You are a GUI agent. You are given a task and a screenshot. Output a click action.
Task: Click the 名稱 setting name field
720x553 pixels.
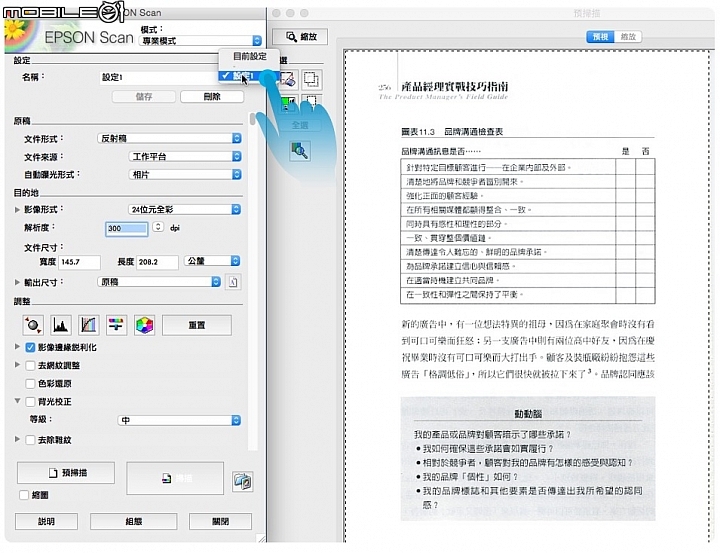pyautogui.click(x=158, y=77)
